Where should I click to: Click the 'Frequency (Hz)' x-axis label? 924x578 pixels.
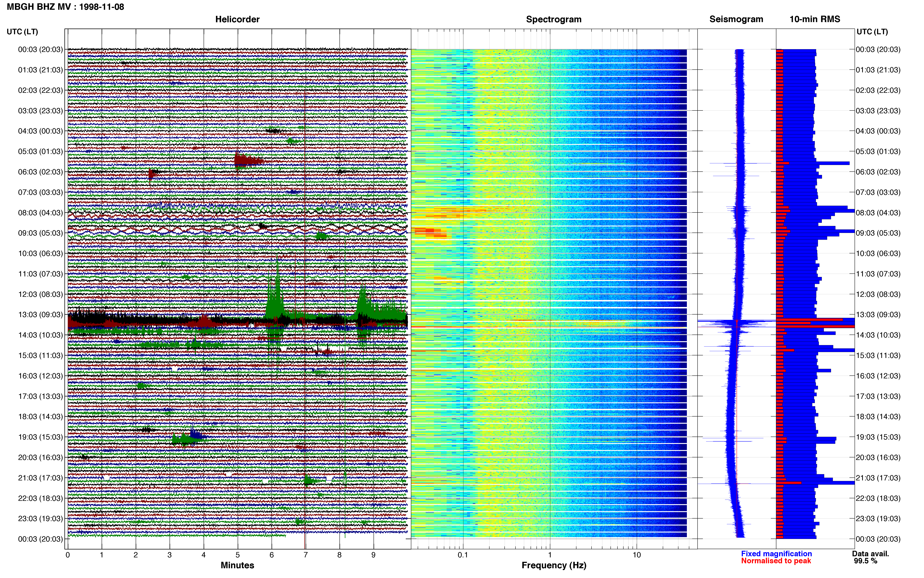click(x=554, y=565)
